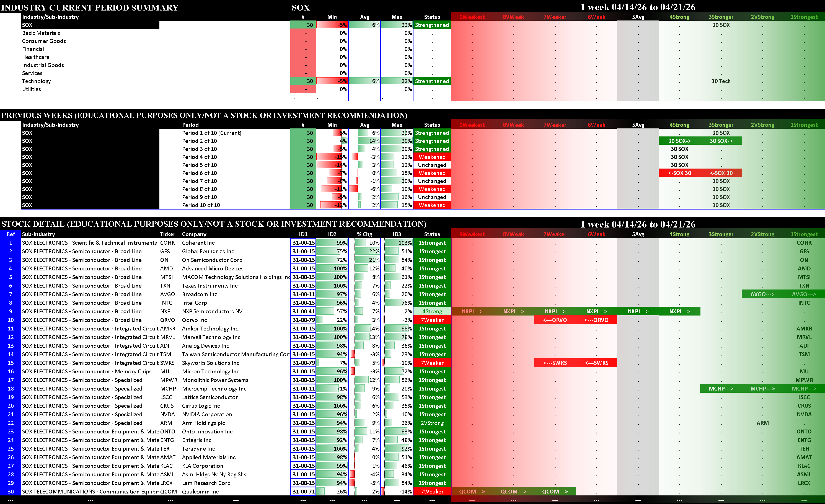Select the COHR ticker cell

[167, 243]
